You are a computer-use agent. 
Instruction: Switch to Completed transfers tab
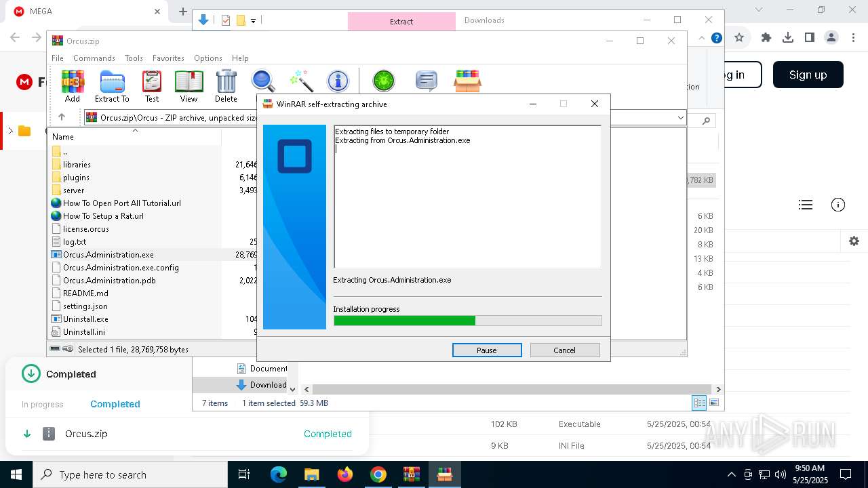tap(115, 404)
